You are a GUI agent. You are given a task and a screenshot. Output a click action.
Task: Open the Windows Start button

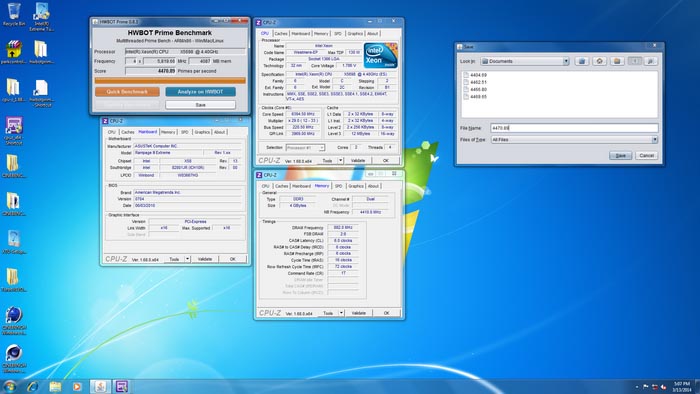10,386
